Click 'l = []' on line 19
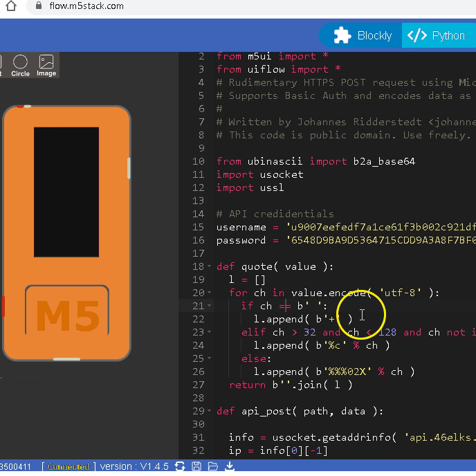The height and width of the screenshot is (476, 476). click(247, 280)
